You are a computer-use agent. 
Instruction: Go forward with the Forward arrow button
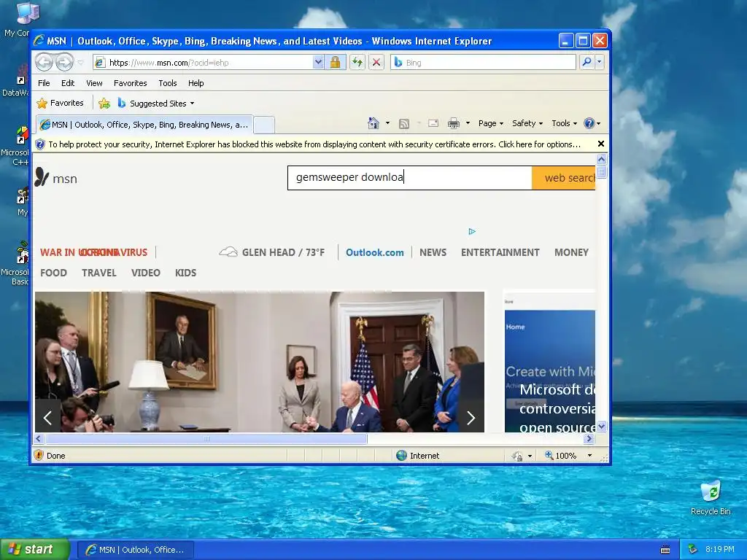[64, 62]
